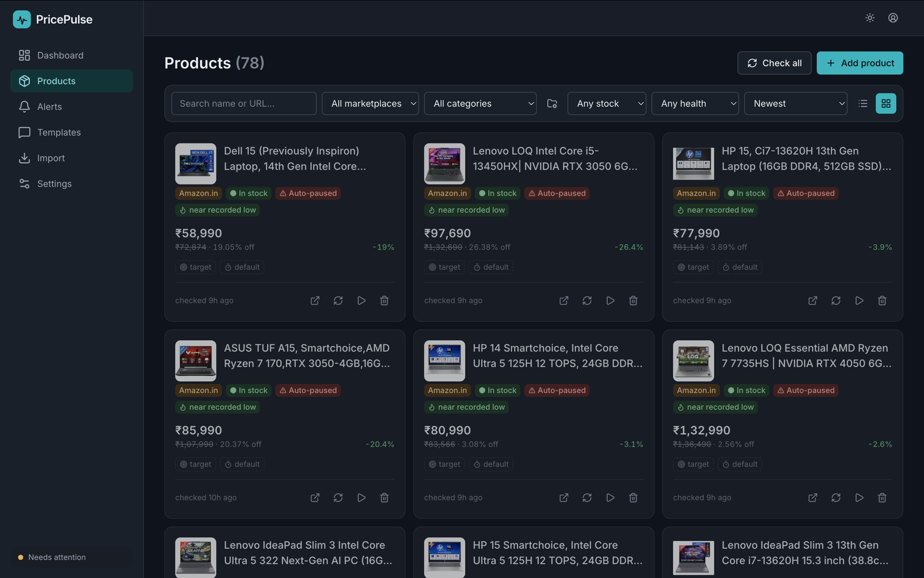Refresh Lenovo LOQ Intel Core i5 price
Viewport: 924px width, 578px height.
[587, 301]
